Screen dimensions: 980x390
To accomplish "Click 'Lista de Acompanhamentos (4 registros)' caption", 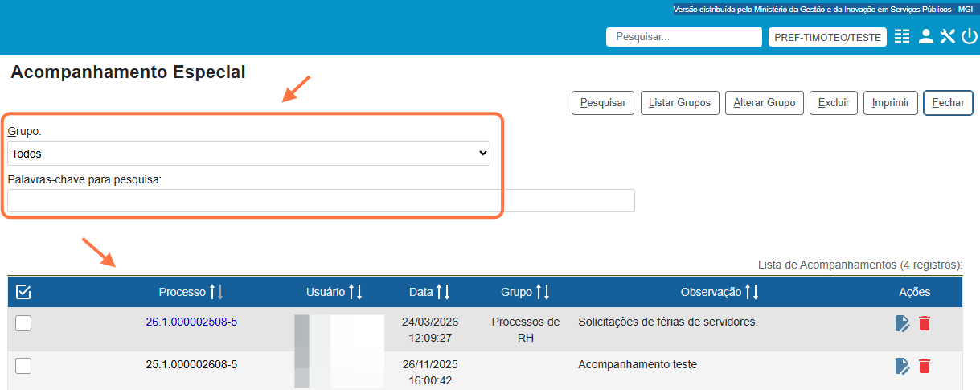I will coord(860,265).
